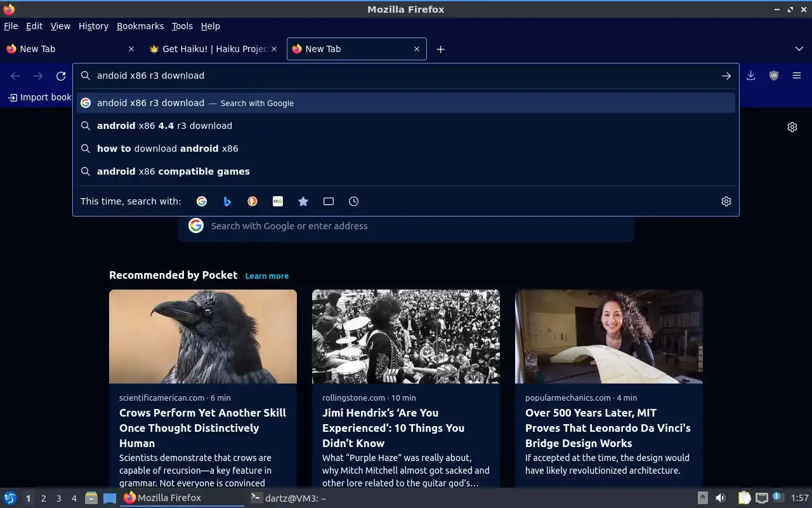Open search settings gear in dropdown
The width and height of the screenshot is (812, 508).
726,201
